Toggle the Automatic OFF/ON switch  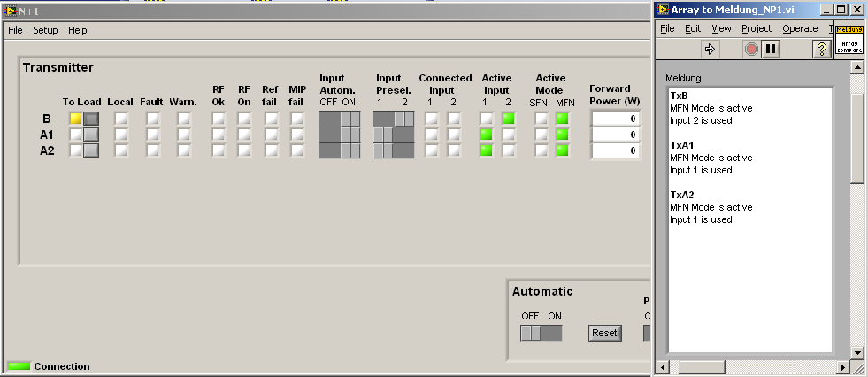pos(541,333)
